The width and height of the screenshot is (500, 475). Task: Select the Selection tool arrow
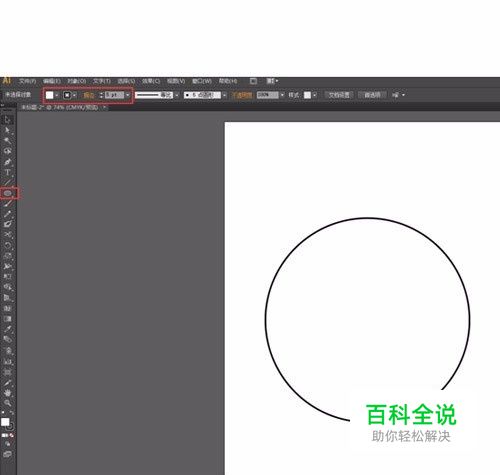(7, 120)
